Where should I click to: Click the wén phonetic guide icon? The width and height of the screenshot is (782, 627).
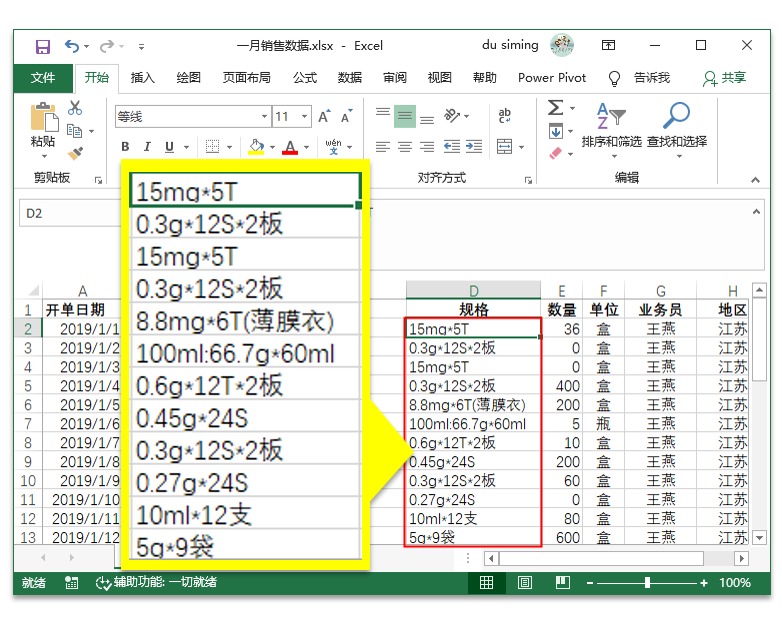[x=334, y=147]
